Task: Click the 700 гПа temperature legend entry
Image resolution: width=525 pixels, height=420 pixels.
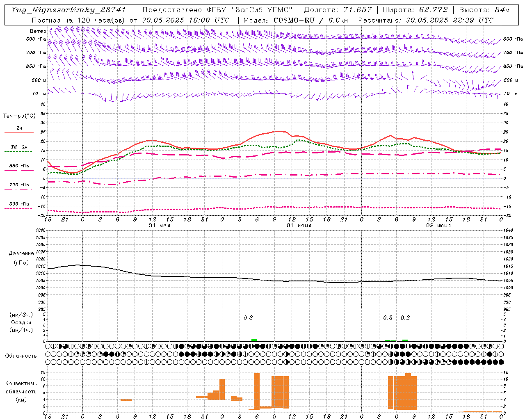Action: [19, 185]
